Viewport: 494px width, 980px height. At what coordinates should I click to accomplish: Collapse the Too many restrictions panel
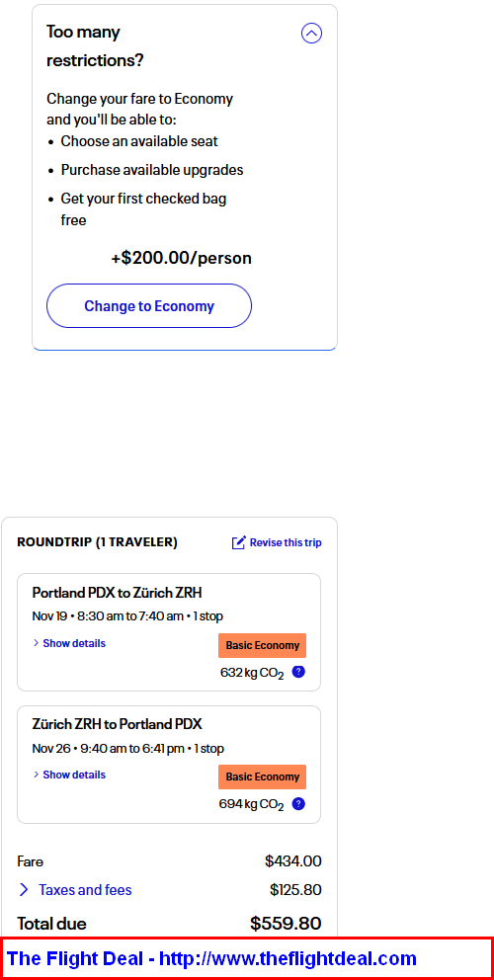(x=311, y=33)
